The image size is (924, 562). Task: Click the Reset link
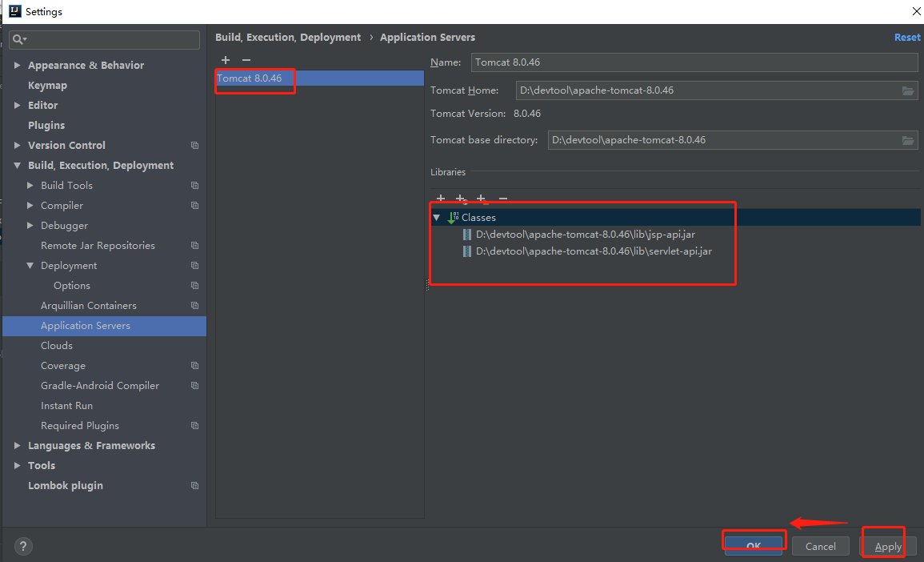[907, 38]
